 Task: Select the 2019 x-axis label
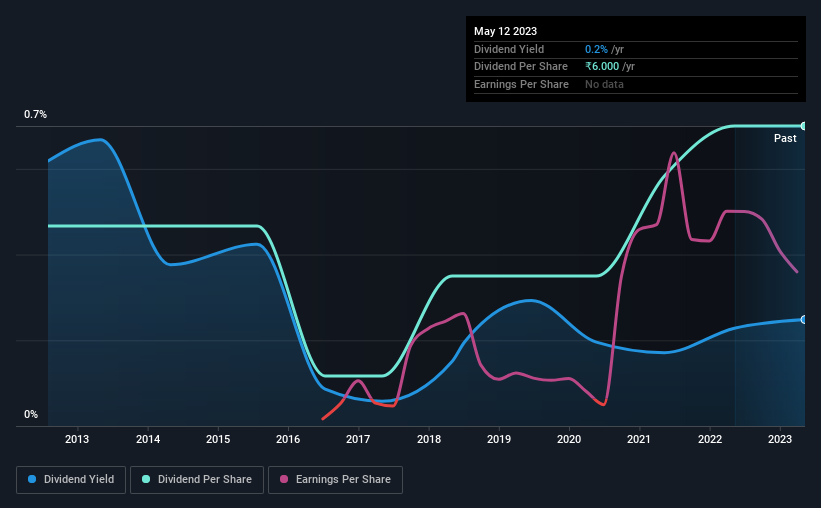[x=499, y=439]
